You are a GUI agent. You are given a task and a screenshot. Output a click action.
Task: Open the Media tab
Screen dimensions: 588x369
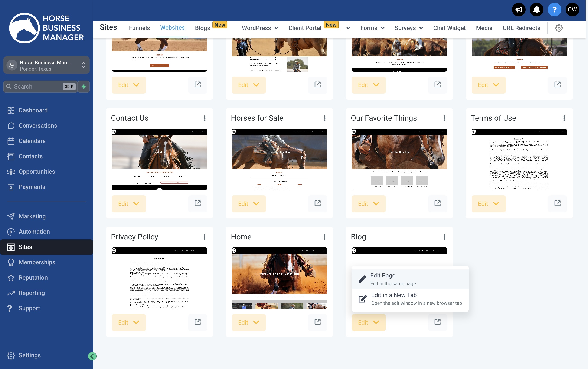tap(484, 28)
